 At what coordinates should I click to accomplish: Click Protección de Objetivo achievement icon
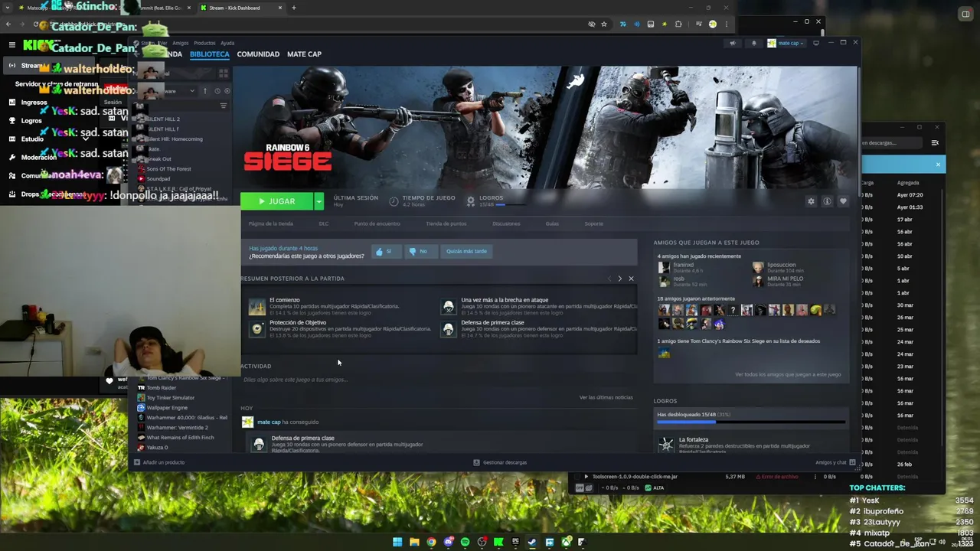(x=257, y=329)
